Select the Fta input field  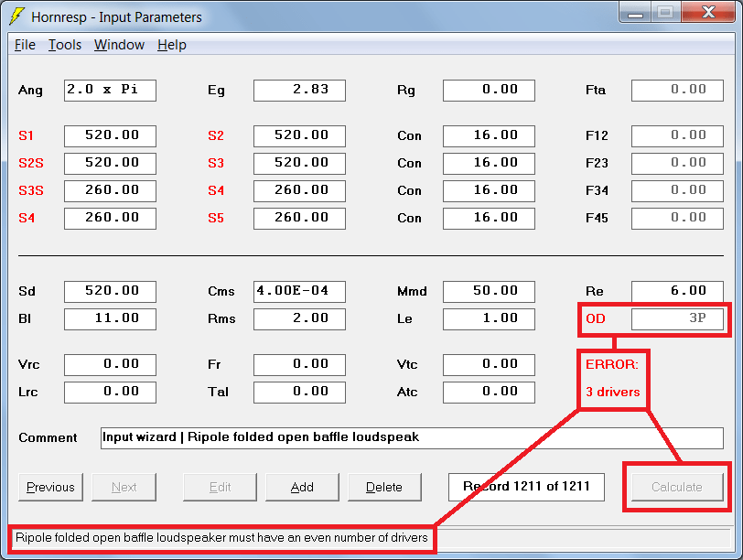[x=678, y=91]
